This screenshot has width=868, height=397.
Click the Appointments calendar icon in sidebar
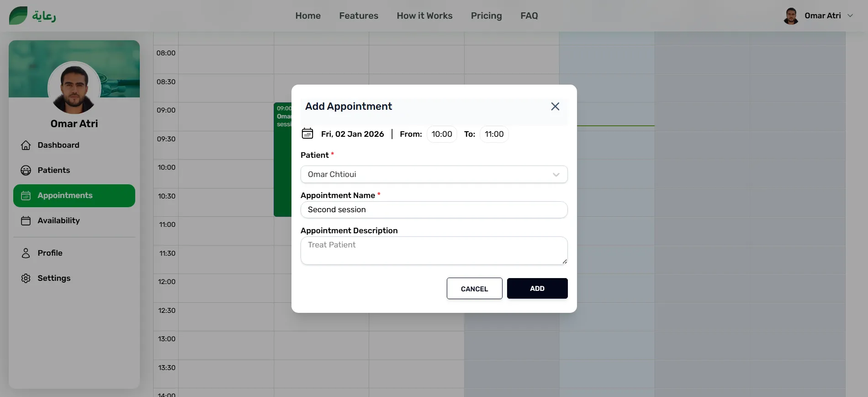click(x=26, y=195)
